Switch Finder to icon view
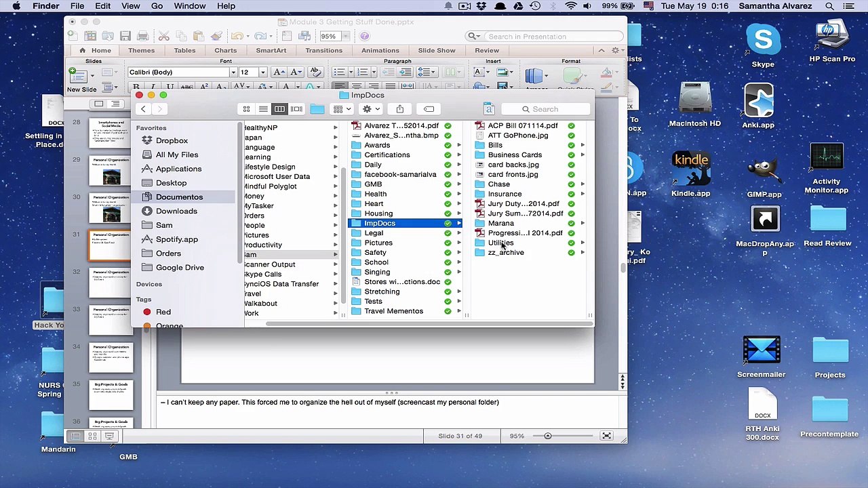The image size is (868, 488). point(246,109)
